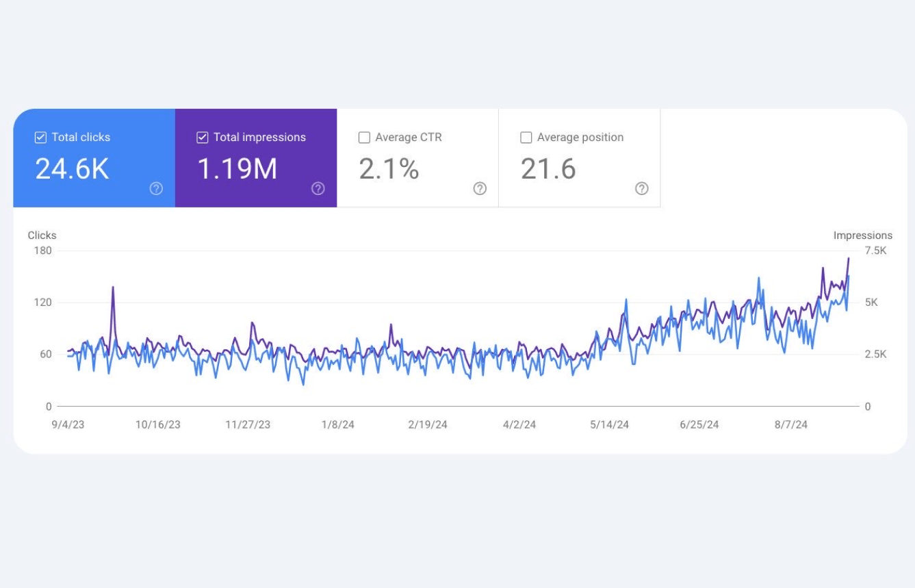Click the blue clicks line peak in August
This screenshot has height=588, width=915.
tap(760, 279)
